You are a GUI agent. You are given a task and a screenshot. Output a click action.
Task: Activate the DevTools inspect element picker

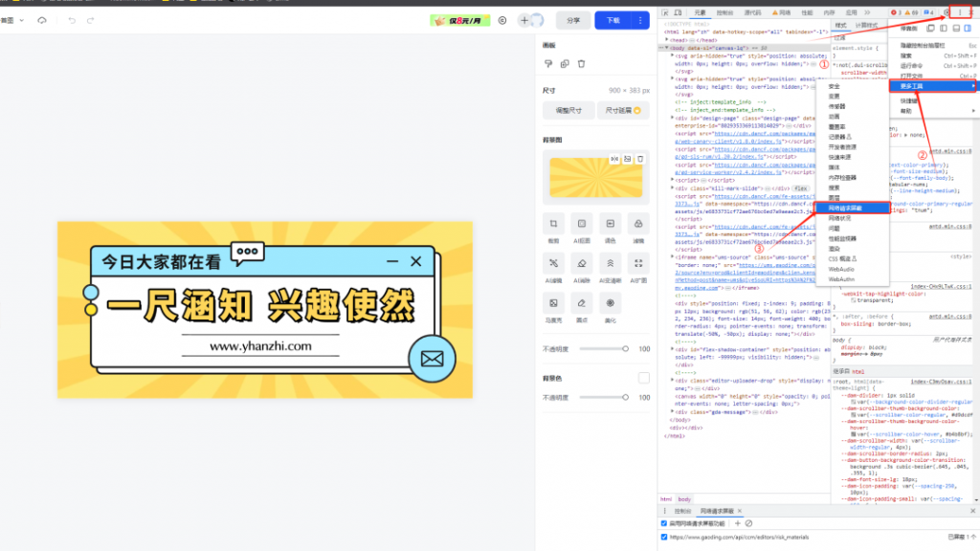(665, 12)
